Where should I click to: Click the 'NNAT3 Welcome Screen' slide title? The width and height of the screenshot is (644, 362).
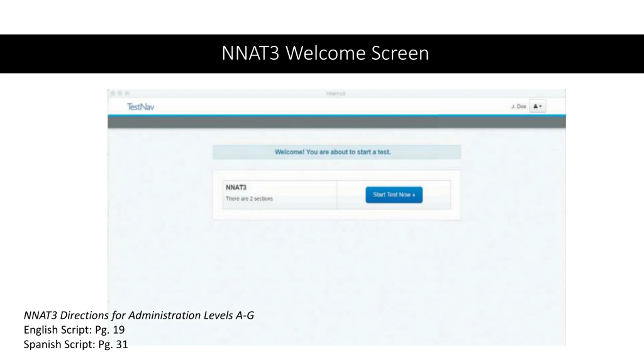tap(325, 53)
